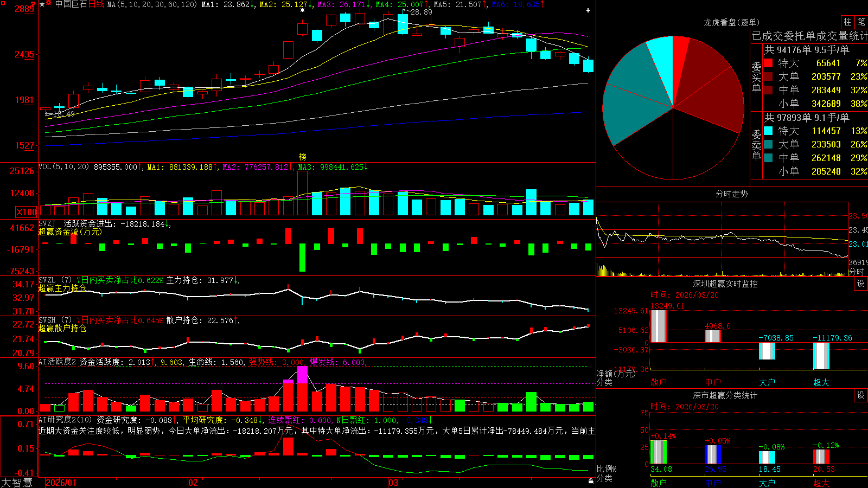Click the AI研究度2(10) indicator label
868x488 pixels.
(x=66, y=420)
